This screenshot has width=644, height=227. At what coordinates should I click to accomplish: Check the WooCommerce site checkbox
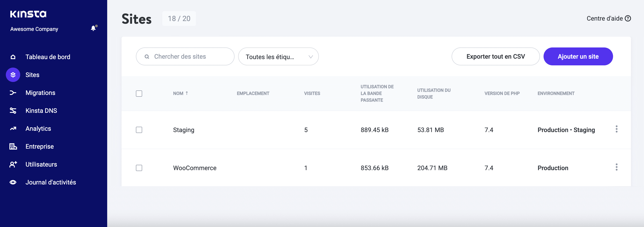[x=139, y=168]
